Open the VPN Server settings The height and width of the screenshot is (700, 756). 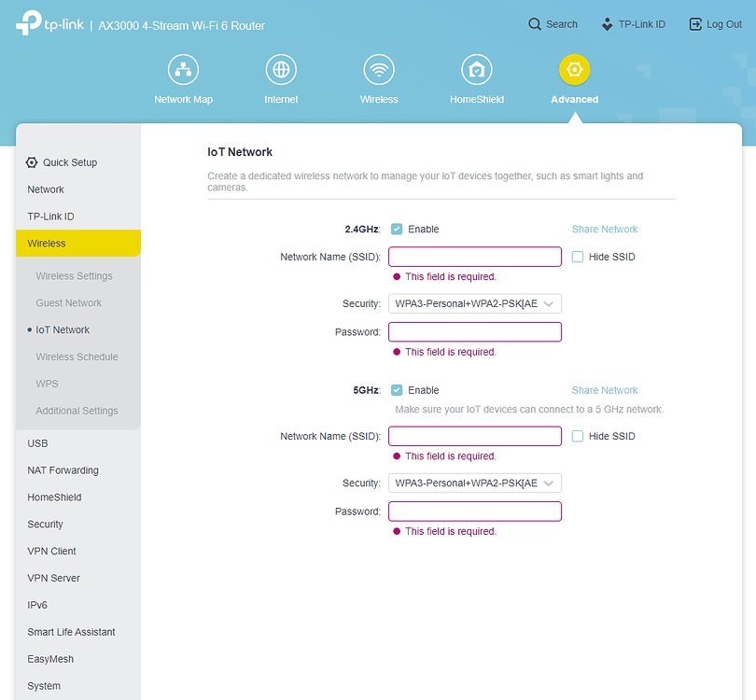click(x=53, y=578)
